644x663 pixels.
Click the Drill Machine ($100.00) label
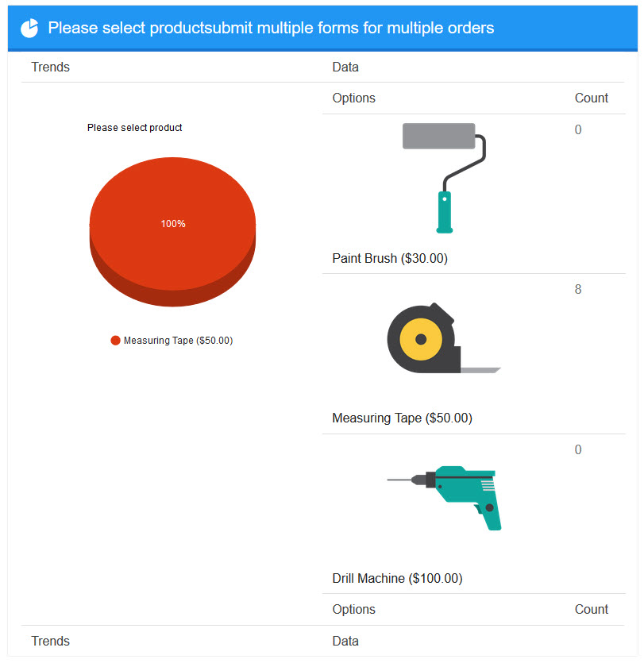click(398, 578)
